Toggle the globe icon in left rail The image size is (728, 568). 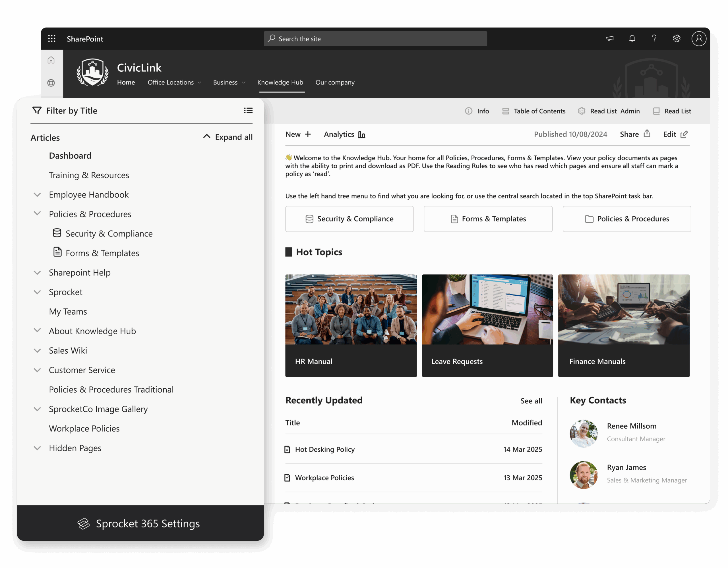pos(51,83)
